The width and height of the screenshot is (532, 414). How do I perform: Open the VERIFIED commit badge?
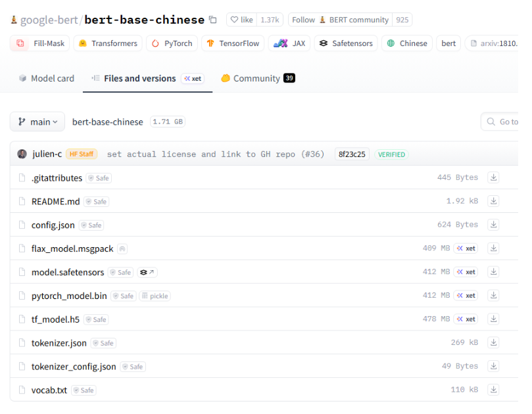pyautogui.click(x=391, y=154)
